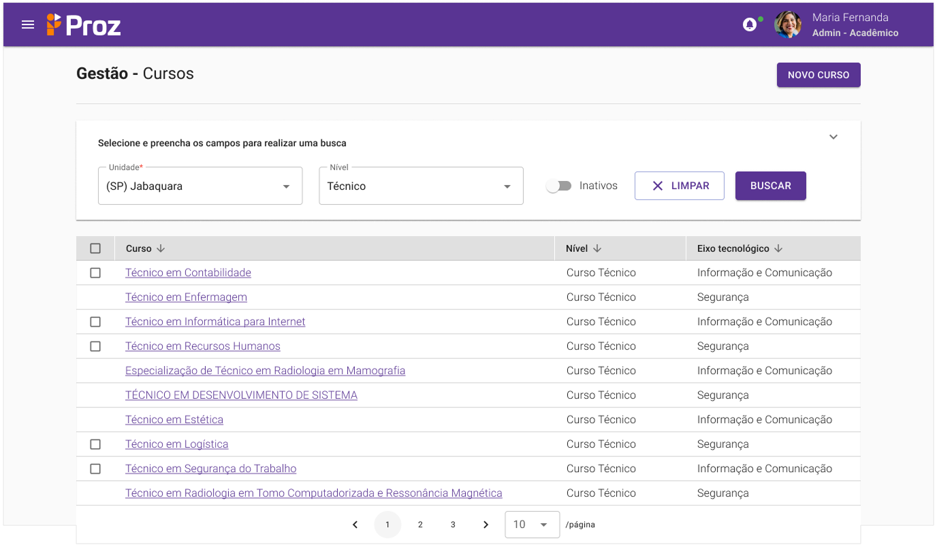Viewport: 937px width, 560px height.
Task: Tick the Técnico em Logística checkbox
Action: click(x=95, y=444)
